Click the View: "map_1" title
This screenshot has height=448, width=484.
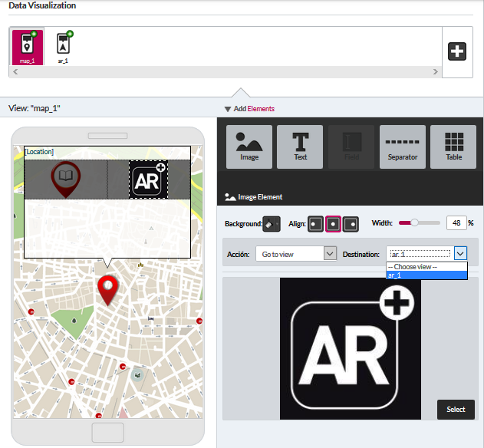[35, 108]
